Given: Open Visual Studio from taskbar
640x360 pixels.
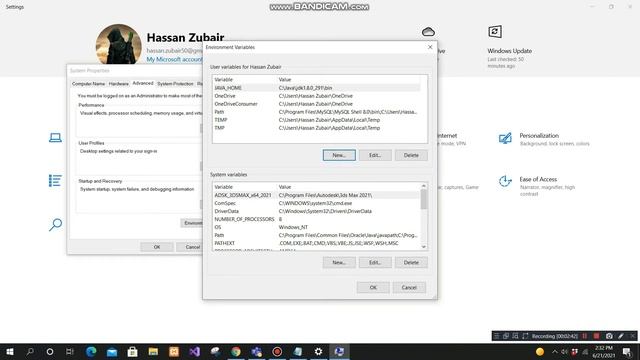Looking at the screenshot, I should click(195, 351).
